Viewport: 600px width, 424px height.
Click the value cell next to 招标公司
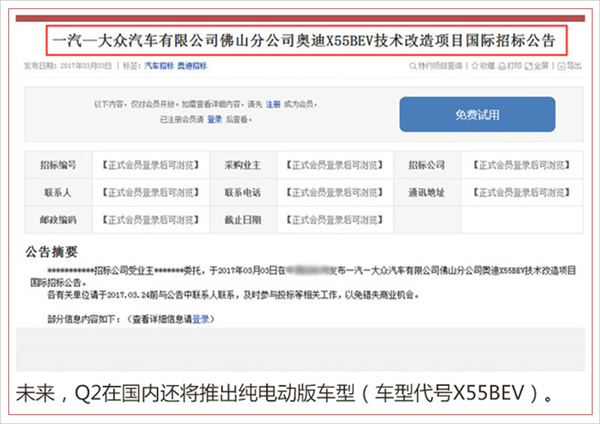pyautogui.click(x=522, y=165)
